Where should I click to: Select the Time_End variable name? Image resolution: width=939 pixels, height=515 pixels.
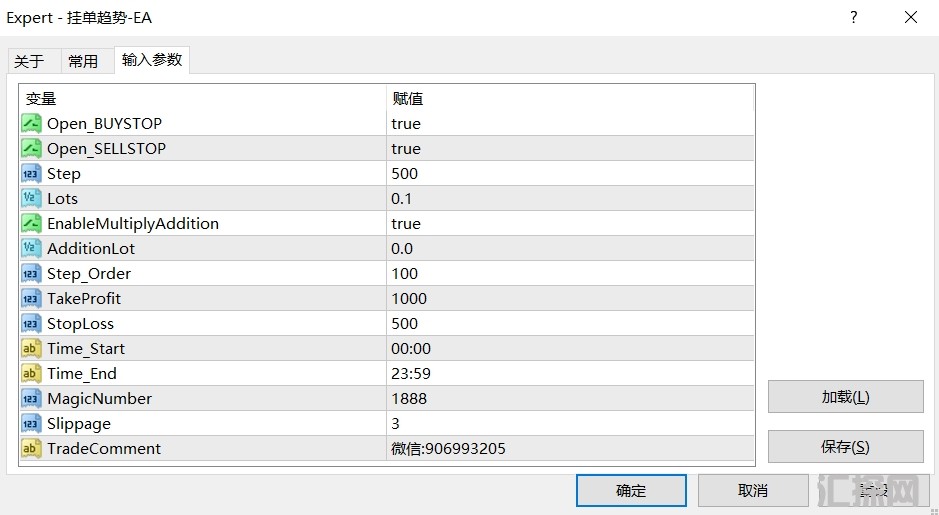click(82, 374)
